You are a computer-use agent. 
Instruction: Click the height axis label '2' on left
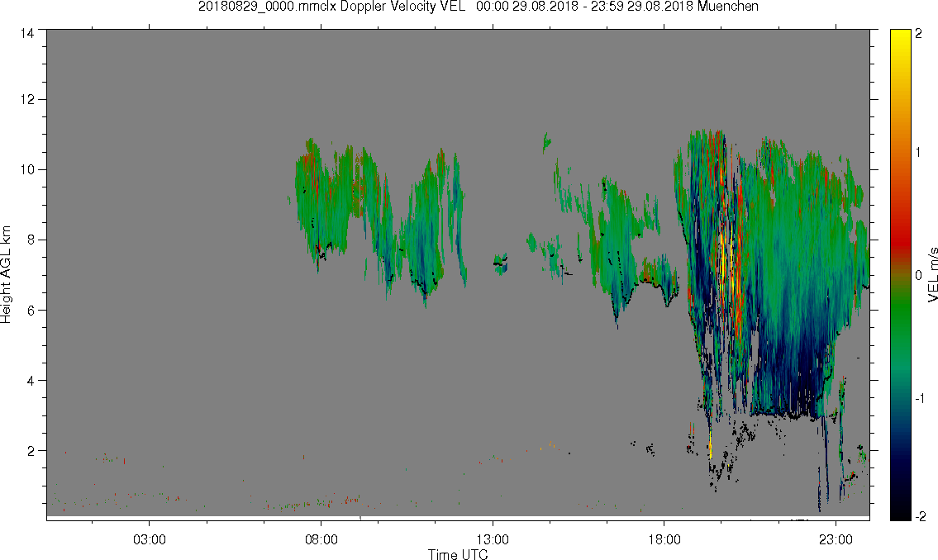[x=31, y=451]
